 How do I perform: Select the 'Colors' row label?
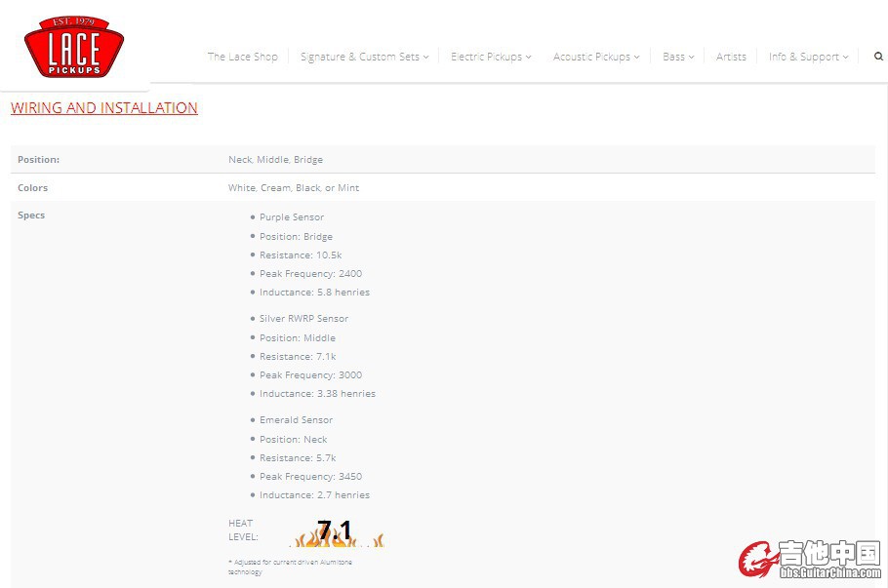tap(33, 187)
